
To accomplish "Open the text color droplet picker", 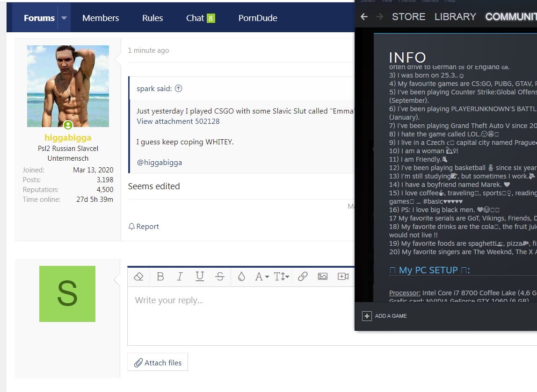I will coord(241,277).
